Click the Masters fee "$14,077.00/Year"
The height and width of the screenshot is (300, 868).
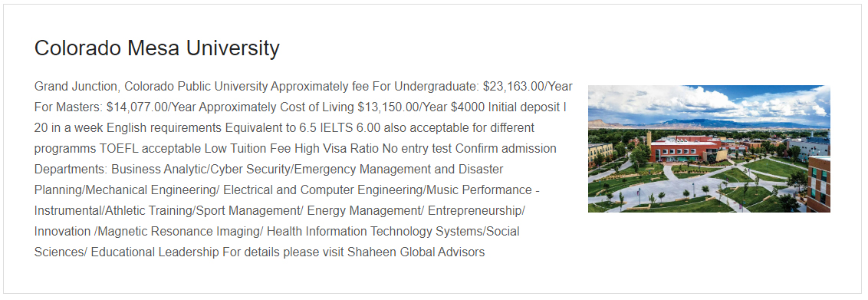151,107
